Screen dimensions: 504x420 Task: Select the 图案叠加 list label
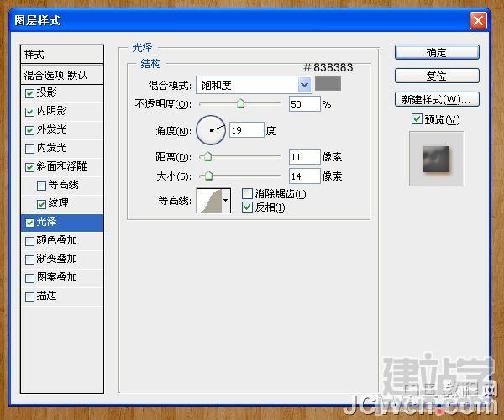tap(57, 277)
